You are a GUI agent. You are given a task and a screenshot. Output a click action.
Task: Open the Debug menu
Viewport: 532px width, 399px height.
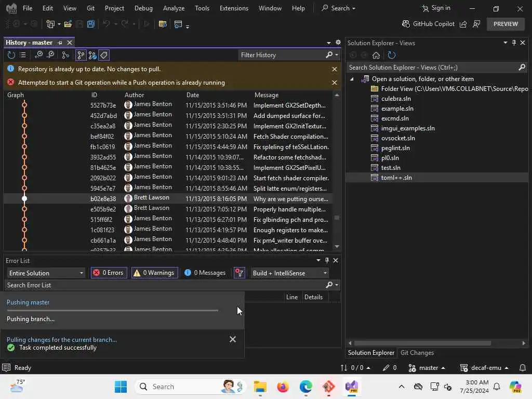143,8
